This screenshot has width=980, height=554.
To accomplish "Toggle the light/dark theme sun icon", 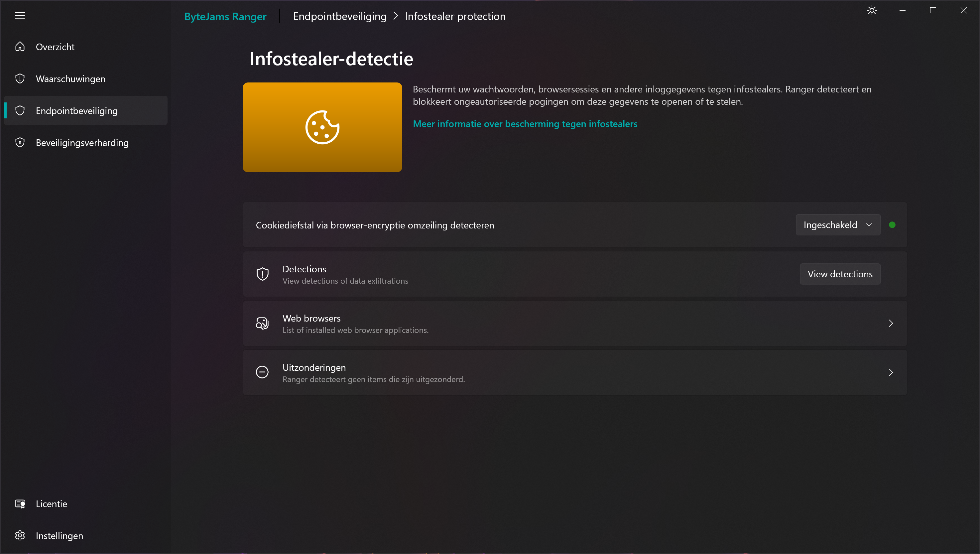I will click(x=872, y=10).
